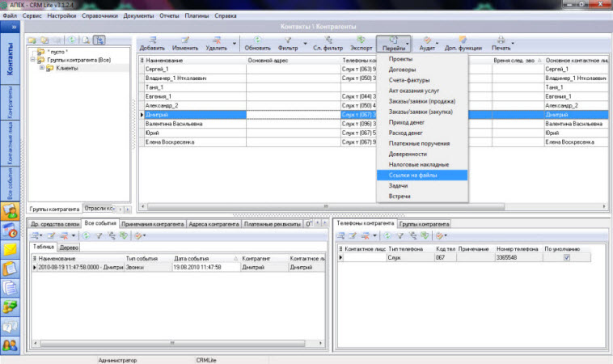
Task: Collapse Группы контрагента (Все) tree node
Action: 33,60
